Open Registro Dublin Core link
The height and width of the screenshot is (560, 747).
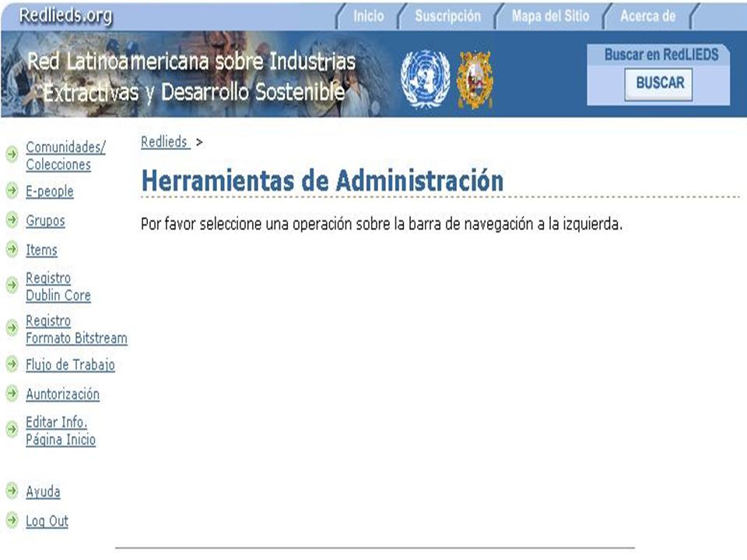pos(58,287)
